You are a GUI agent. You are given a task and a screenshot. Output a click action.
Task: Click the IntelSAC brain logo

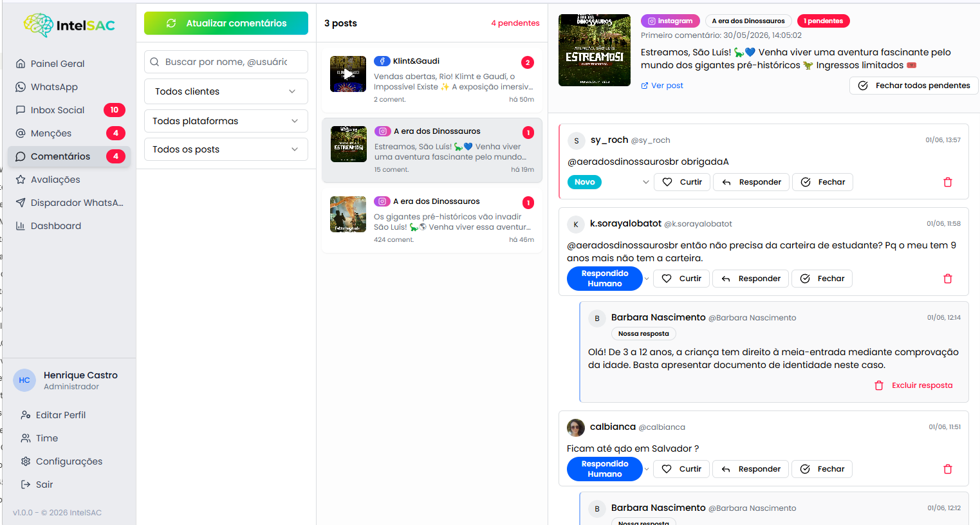(x=39, y=25)
